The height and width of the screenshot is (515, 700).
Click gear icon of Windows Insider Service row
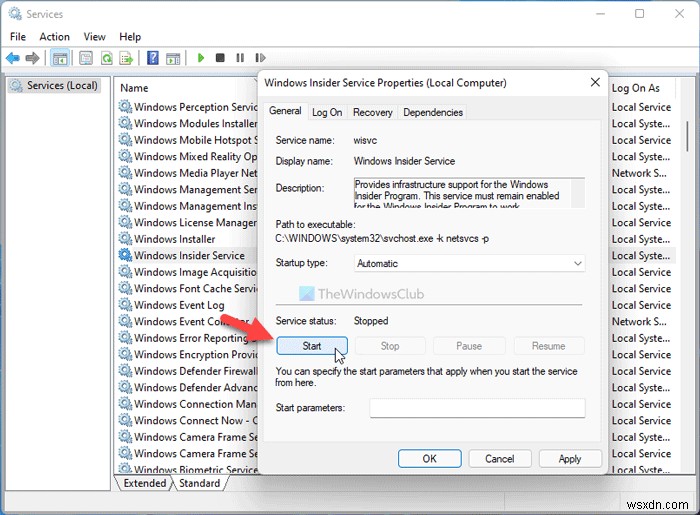125,255
